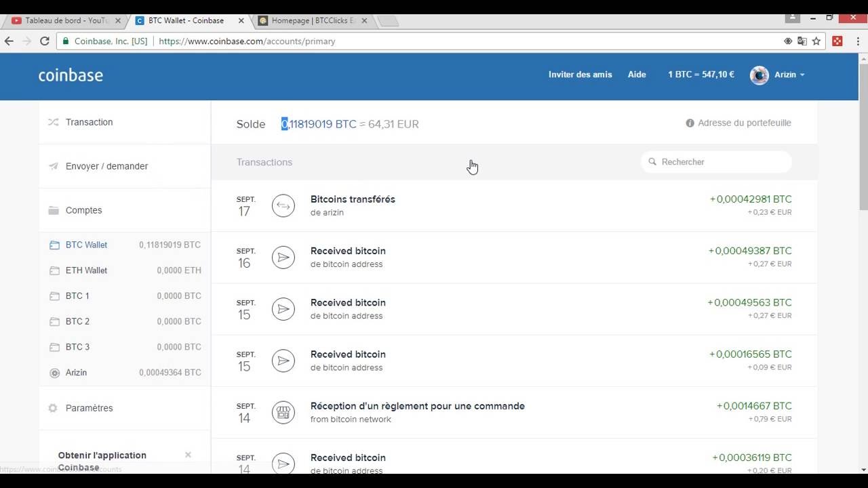Click transfer arrows icon on Sept. 17 row

click(283, 205)
